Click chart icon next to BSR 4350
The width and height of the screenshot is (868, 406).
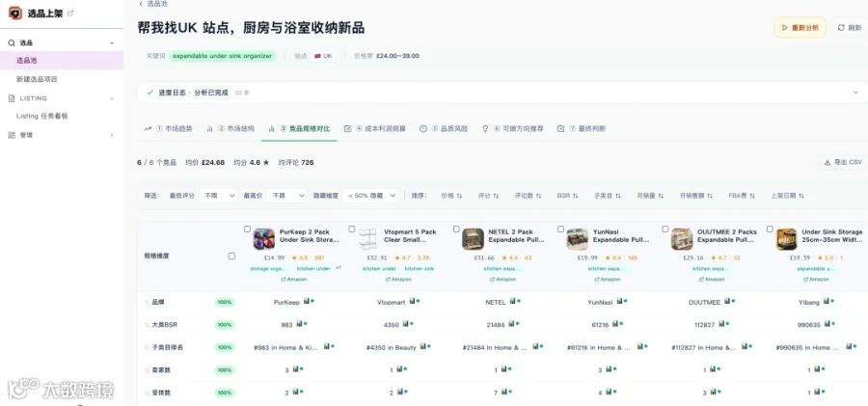[406, 323]
